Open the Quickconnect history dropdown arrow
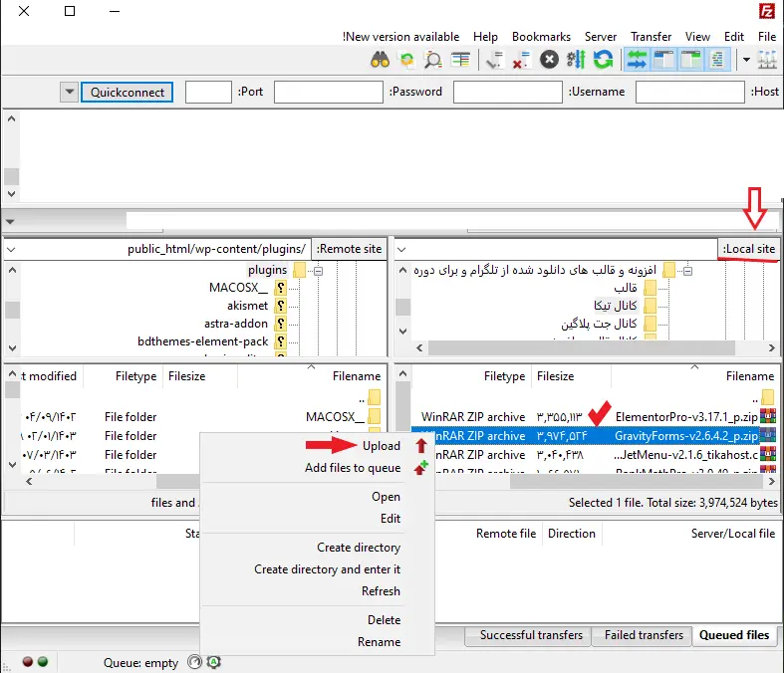Viewport: 784px width, 673px height. [x=68, y=92]
